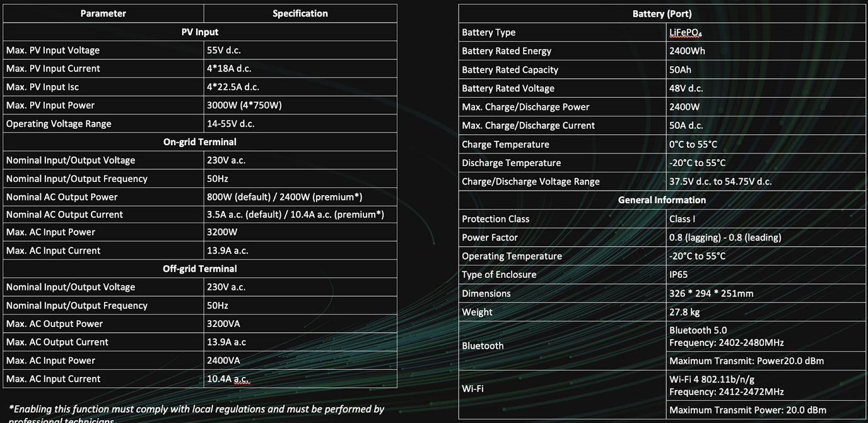The width and height of the screenshot is (868, 423).
Task: Click the "PV Input" section header
Action: 199,32
